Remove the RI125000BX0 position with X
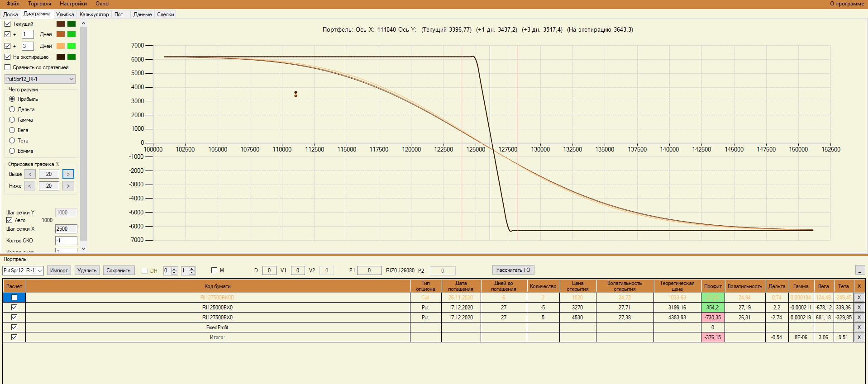 coord(858,308)
